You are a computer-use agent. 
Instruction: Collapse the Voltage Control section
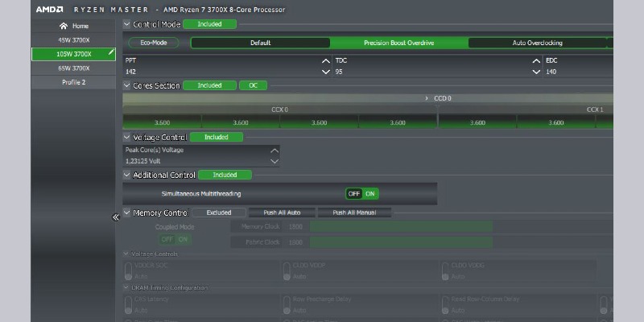pyautogui.click(x=127, y=137)
